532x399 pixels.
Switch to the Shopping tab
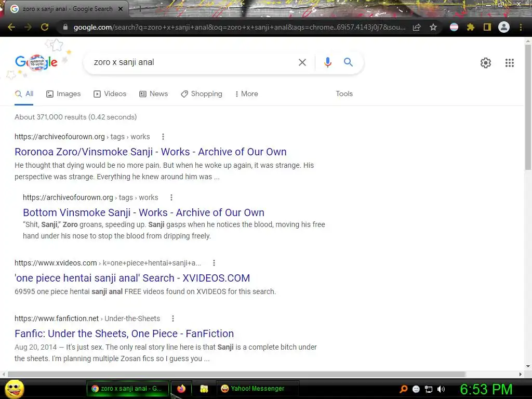(x=202, y=94)
